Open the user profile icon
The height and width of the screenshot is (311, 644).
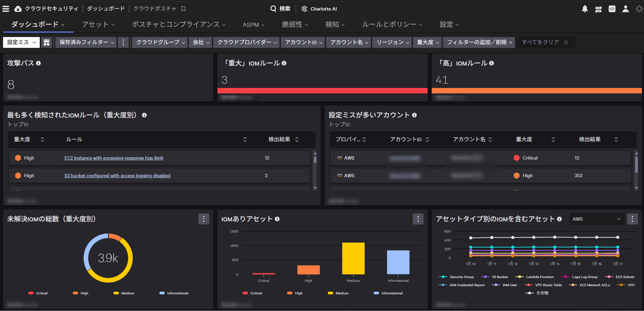(625, 9)
